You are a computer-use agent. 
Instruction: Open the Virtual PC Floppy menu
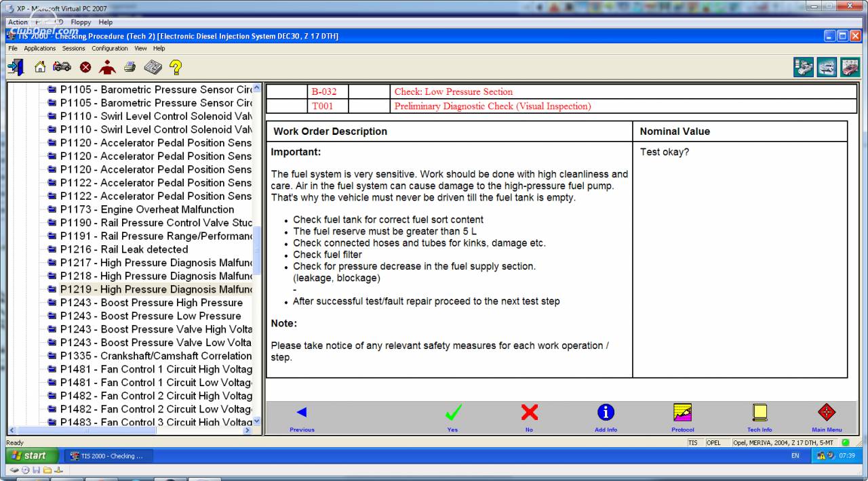[81, 22]
